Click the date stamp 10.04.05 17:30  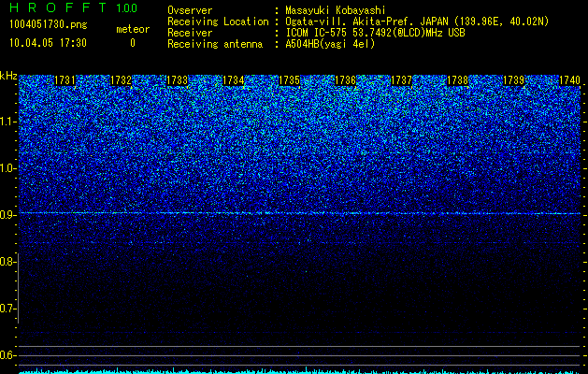coord(48,43)
